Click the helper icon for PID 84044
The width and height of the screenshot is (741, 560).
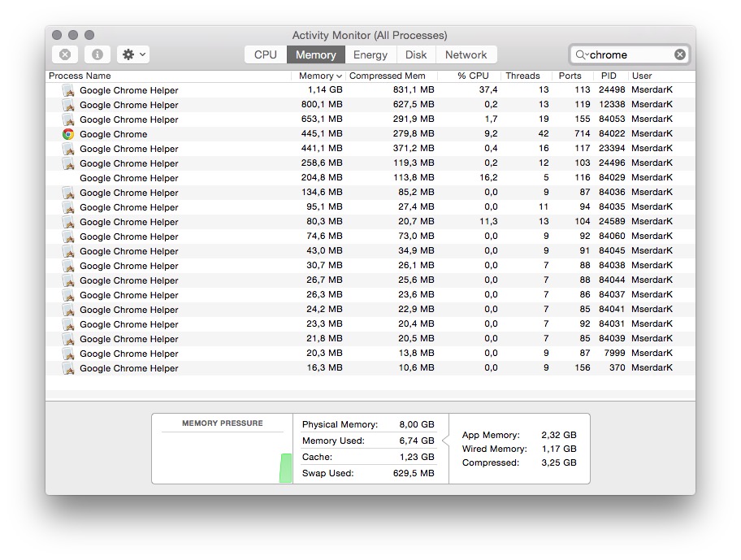pos(68,280)
